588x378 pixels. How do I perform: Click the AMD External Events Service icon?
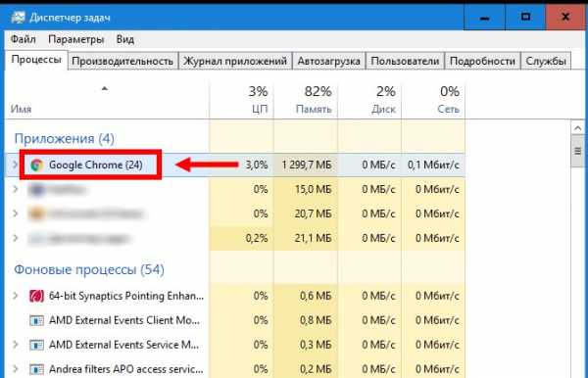[x=36, y=345]
